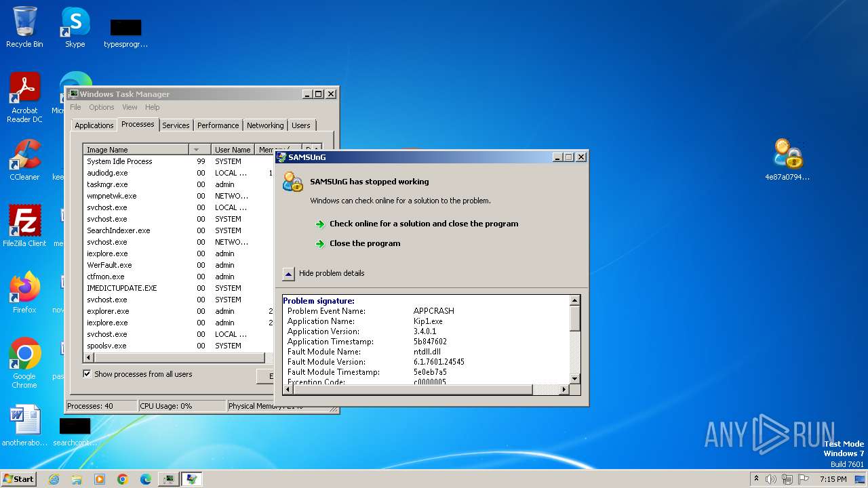Switch to SAMSUnG taskbar button

coord(192,479)
